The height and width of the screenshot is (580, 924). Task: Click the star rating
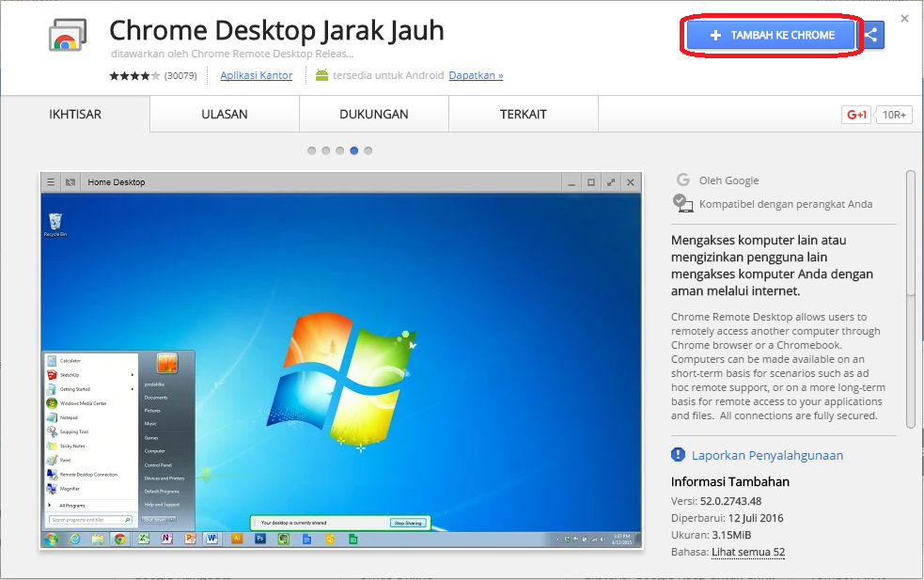click(x=134, y=75)
